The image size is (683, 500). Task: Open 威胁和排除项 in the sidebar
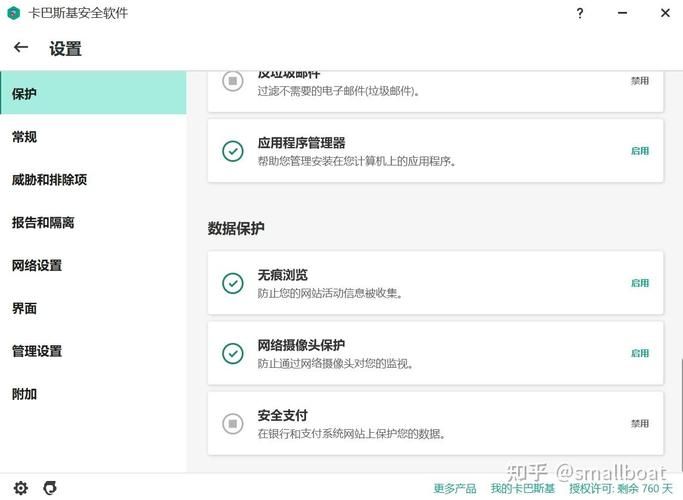93,179
